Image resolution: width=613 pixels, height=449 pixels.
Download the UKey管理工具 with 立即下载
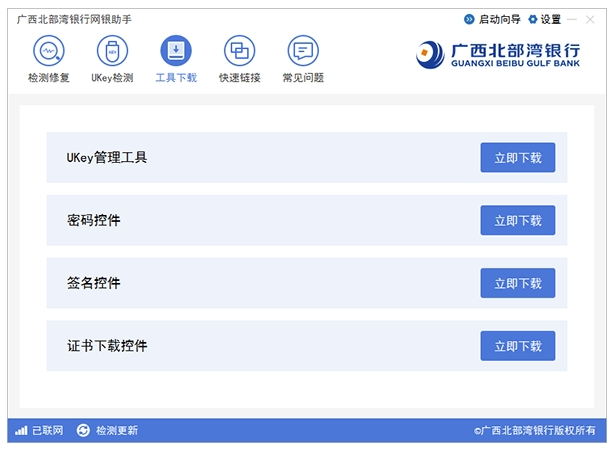click(x=518, y=157)
